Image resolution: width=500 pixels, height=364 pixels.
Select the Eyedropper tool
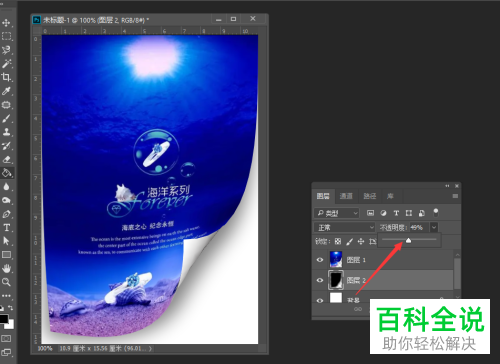pyautogui.click(x=6, y=91)
